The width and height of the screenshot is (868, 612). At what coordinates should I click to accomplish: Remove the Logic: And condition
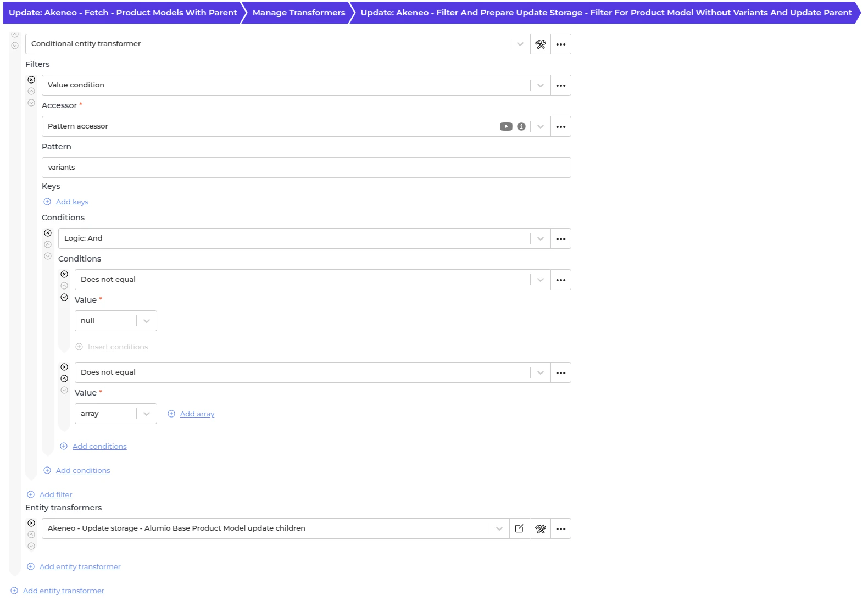(x=48, y=233)
